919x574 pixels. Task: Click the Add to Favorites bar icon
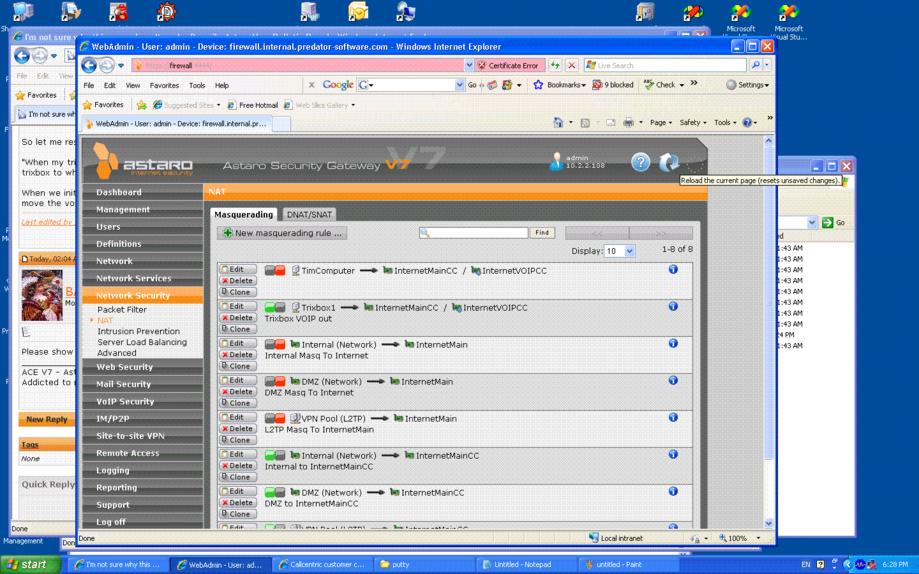click(x=141, y=104)
